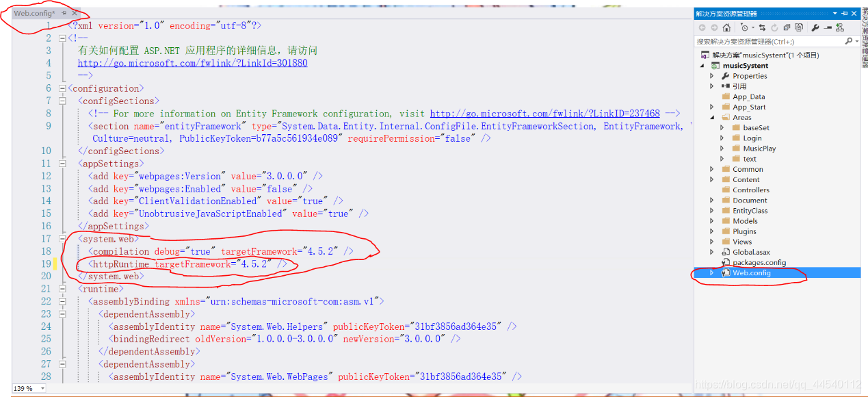The image size is (868, 397).
Task: Click the Back arrow in Solution Explorer toolbar
Action: tap(702, 27)
